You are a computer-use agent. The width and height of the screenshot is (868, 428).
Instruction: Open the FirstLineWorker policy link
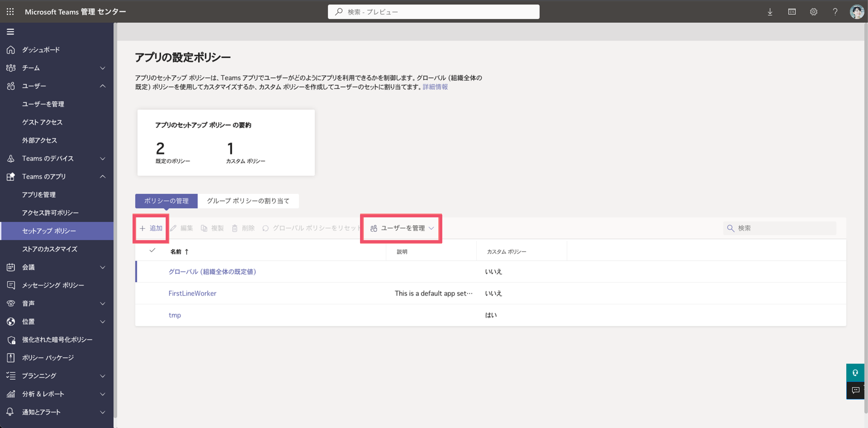tap(192, 293)
